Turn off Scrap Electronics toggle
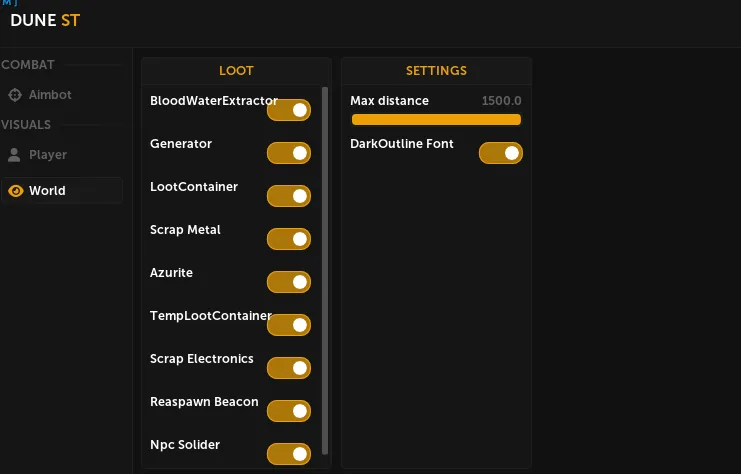This screenshot has width=741, height=474. pos(289,368)
